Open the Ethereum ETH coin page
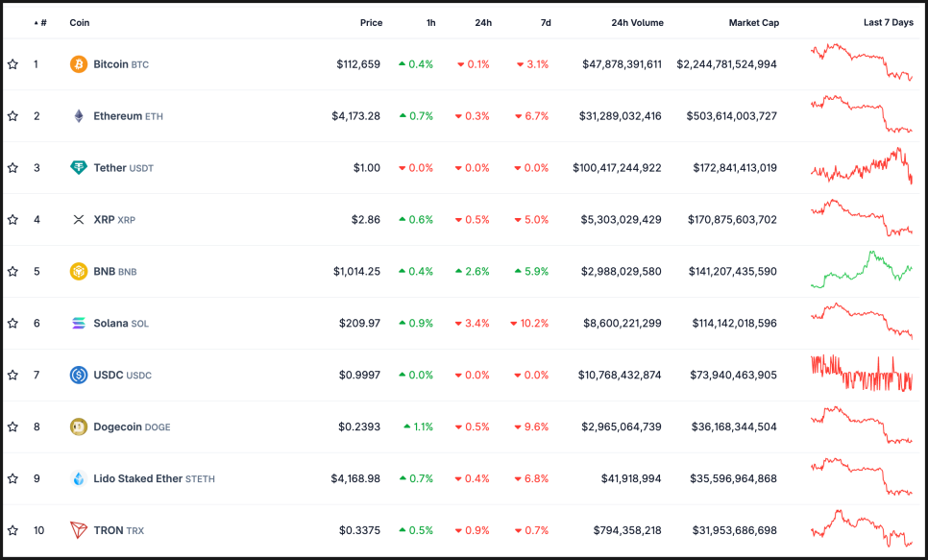The image size is (928, 560). click(x=129, y=116)
